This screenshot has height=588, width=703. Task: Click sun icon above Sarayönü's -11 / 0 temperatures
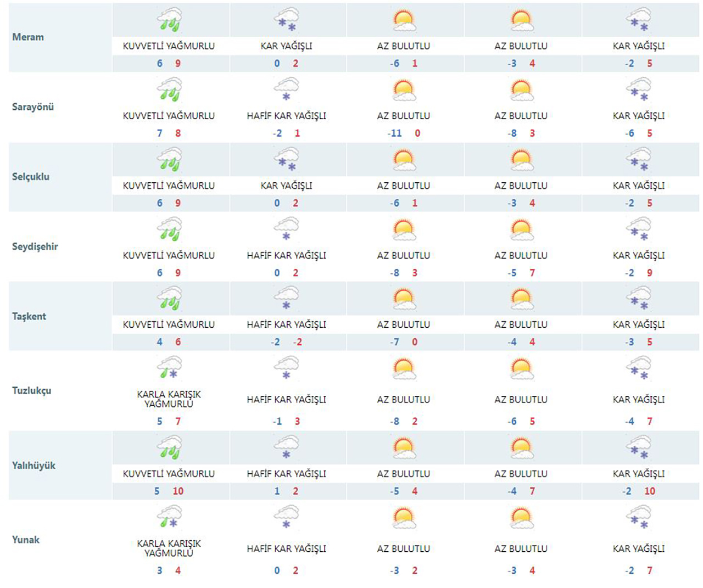404,89
